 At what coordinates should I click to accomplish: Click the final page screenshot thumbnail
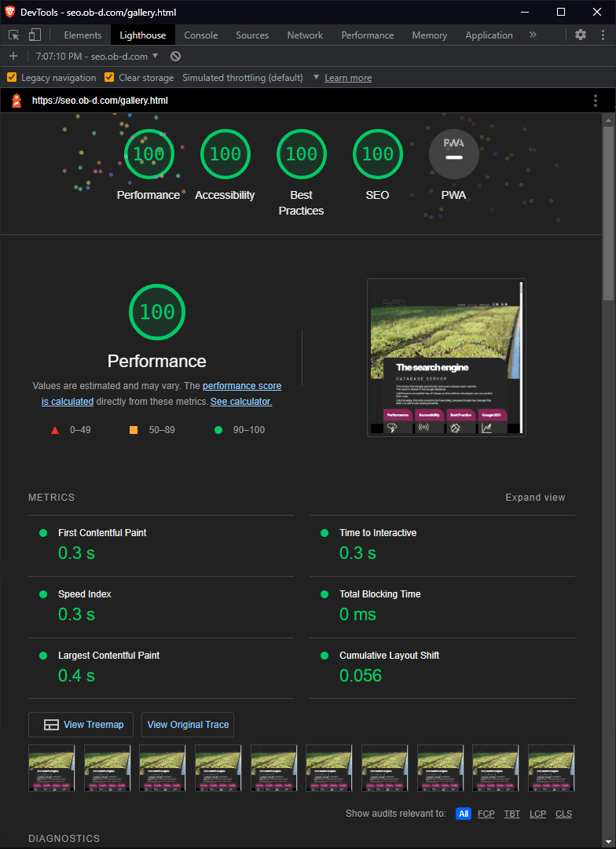[446, 358]
